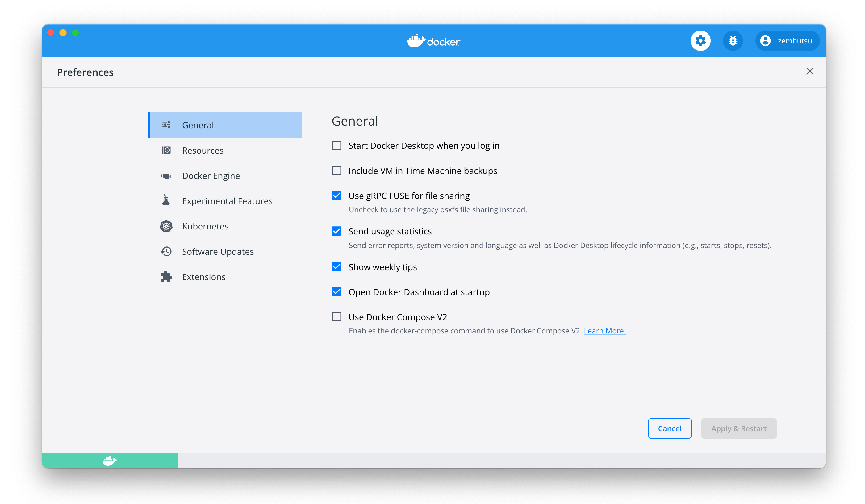This screenshot has width=865, height=504.
Task: Click the Software Updates clock icon
Action: click(166, 251)
